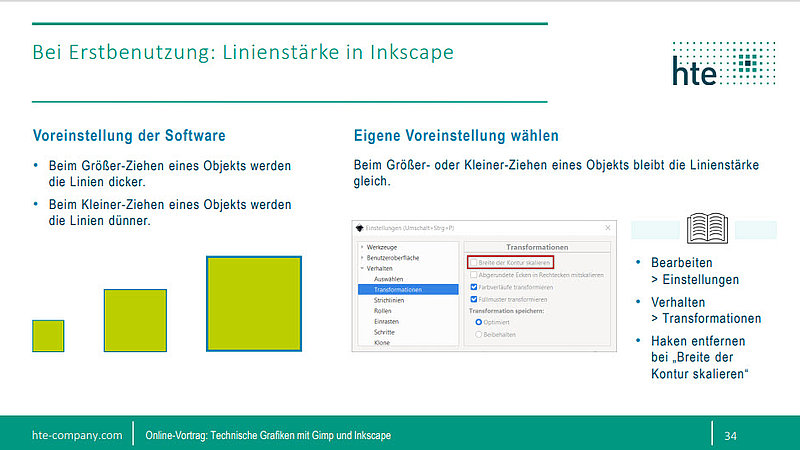
Task: Open 'Strichlinien' settings entry
Action: (x=389, y=300)
